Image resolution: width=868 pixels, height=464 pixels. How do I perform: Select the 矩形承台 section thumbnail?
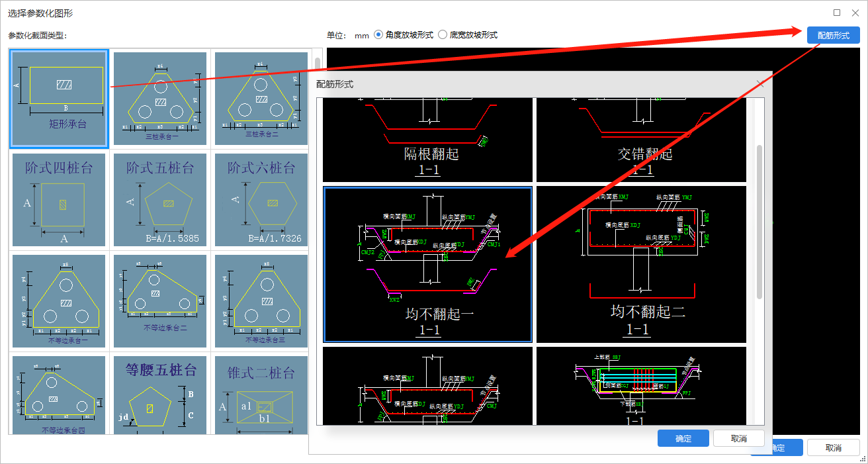(59, 99)
